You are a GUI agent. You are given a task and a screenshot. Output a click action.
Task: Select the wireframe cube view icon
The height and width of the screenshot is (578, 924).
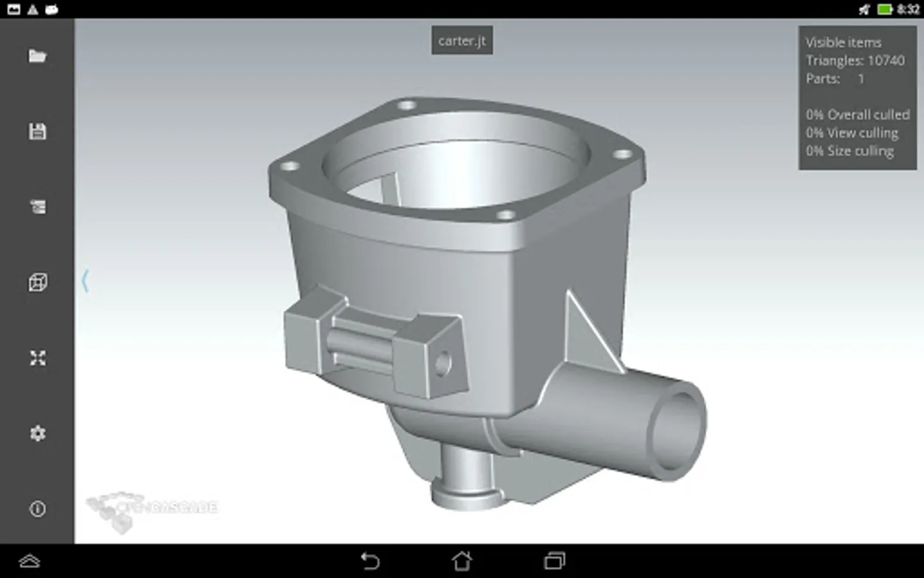(x=37, y=283)
